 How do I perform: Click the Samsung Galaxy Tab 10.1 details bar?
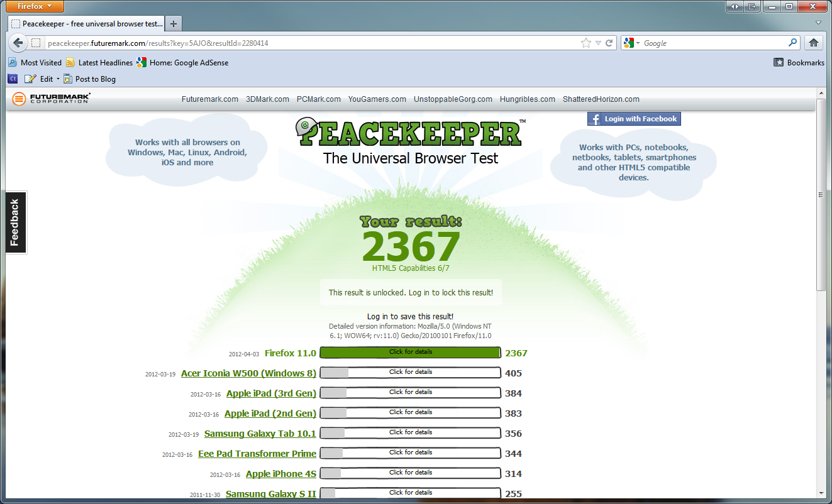410,433
